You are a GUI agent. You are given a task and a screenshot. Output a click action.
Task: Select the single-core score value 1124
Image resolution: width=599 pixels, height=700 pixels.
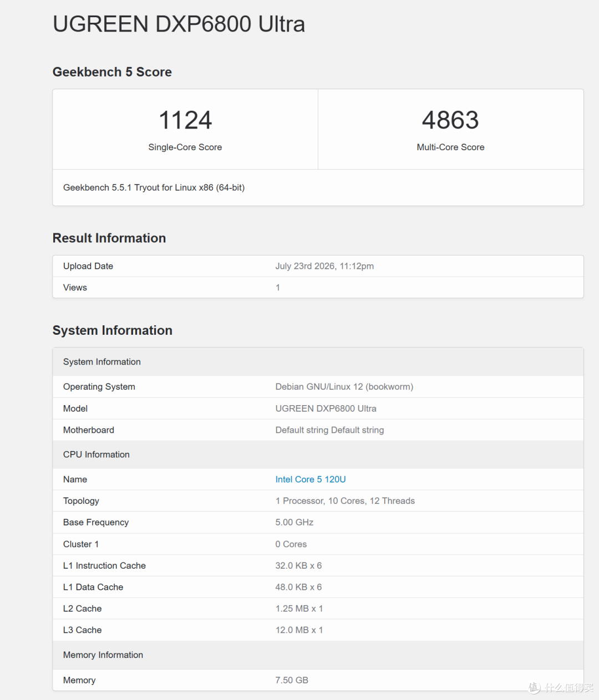(x=185, y=120)
